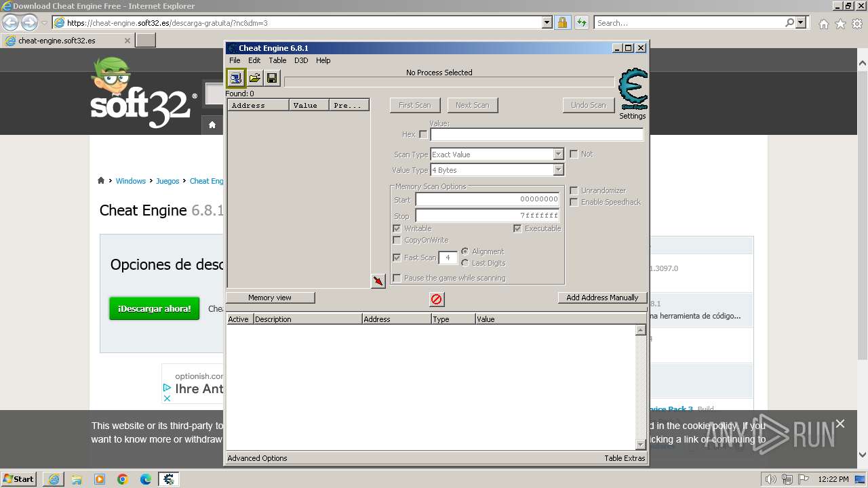The image size is (868, 488).
Task: Open the Edit menu in Cheat Engine
Action: pyautogui.click(x=254, y=60)
